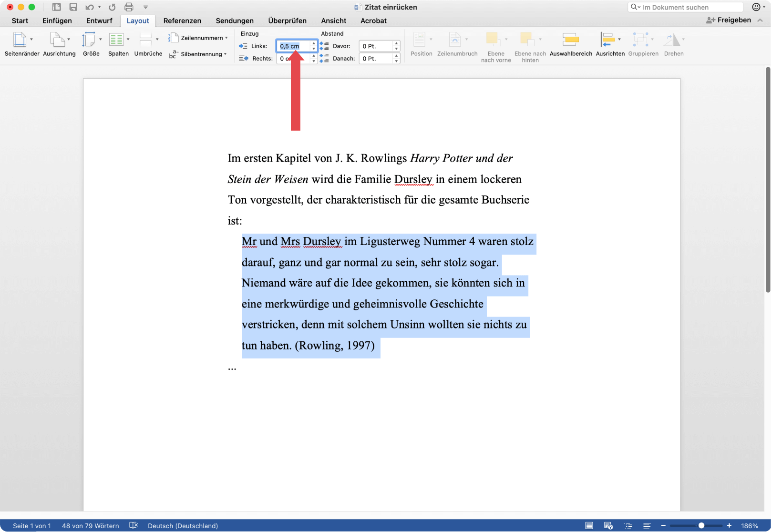Switch to the Überprüfen tab

click(x=287, y=20)
